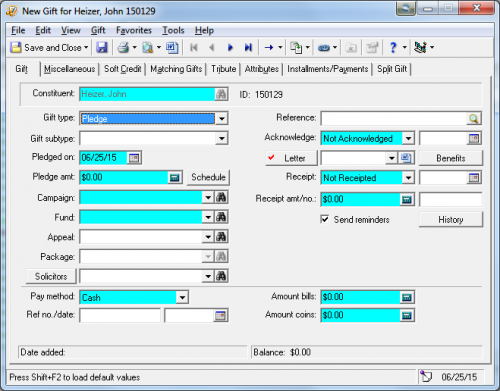Click the Pledge amt $0.00 field
Viewport: 500px width, 391px height.
124,177
